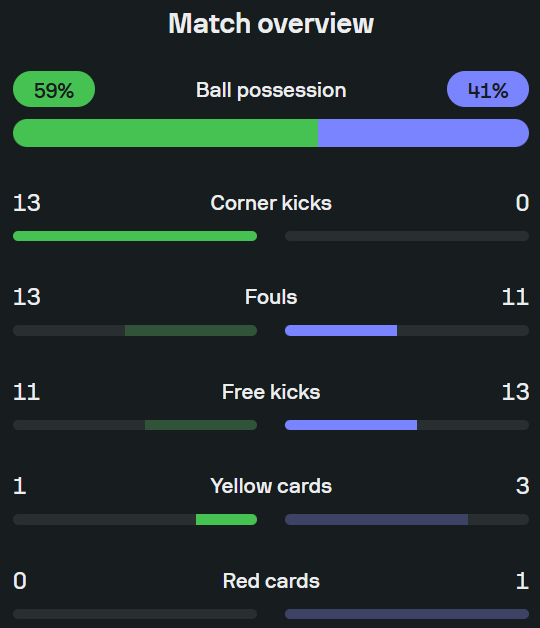Viewport: 540px width, 628px height.
Task: Click the right-side Yellow cards bar
Action: [376, 519]
